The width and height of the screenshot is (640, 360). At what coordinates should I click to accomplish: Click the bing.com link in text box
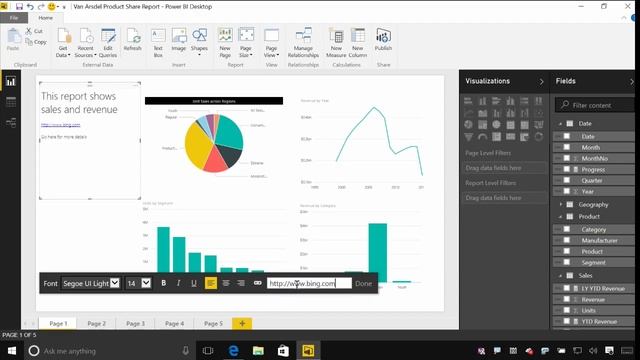60,125
